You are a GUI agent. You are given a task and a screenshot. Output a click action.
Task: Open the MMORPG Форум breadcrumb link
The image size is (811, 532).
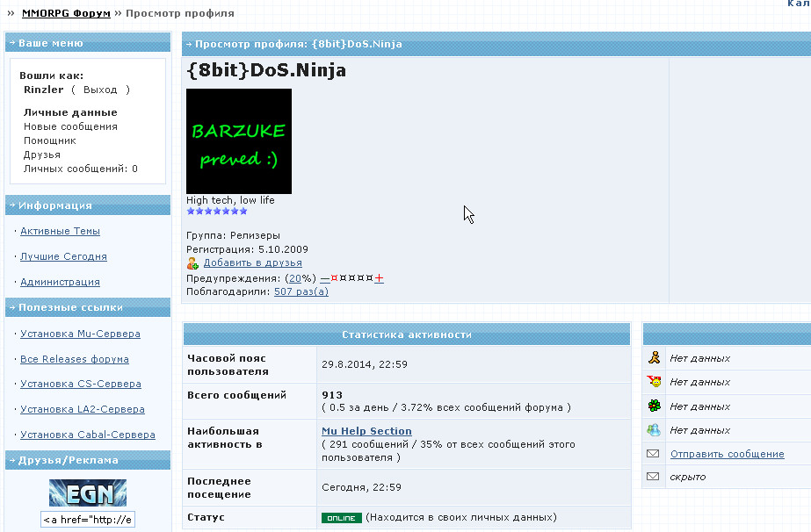tap(66, 13)
